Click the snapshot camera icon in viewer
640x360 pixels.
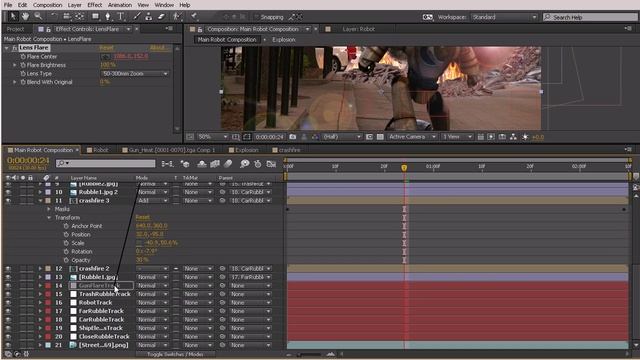(x=293, y=137)
